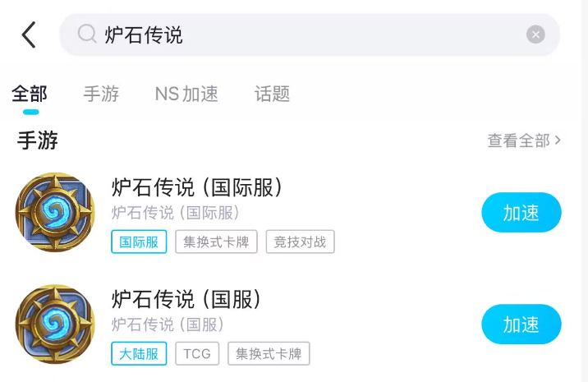Click the magnifier search icon
588x382 pixels.
(87, 34)
